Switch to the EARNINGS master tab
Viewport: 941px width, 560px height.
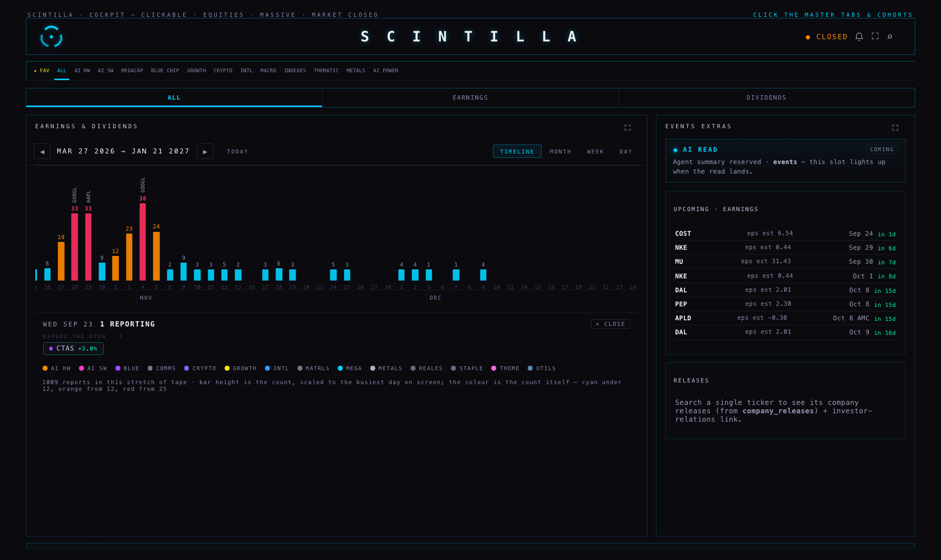click(x=470, y=97)
